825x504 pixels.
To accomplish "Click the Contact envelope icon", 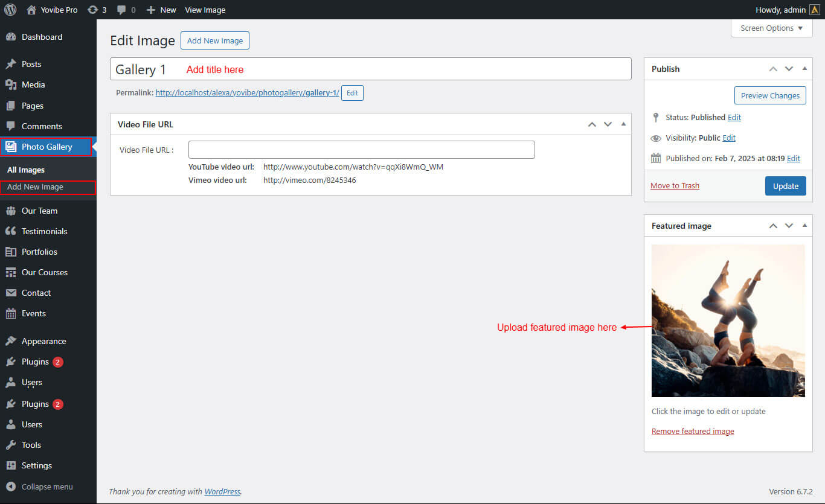I will coord(11,293).
